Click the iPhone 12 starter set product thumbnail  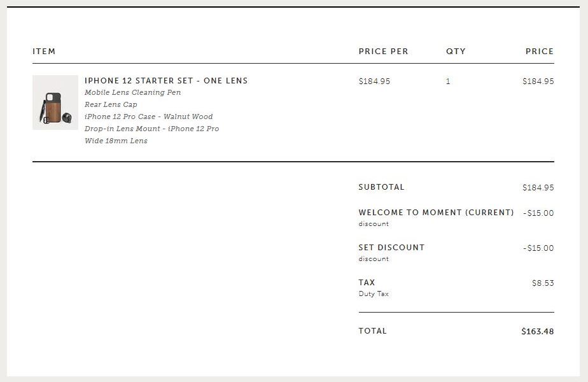click(55, 103)
